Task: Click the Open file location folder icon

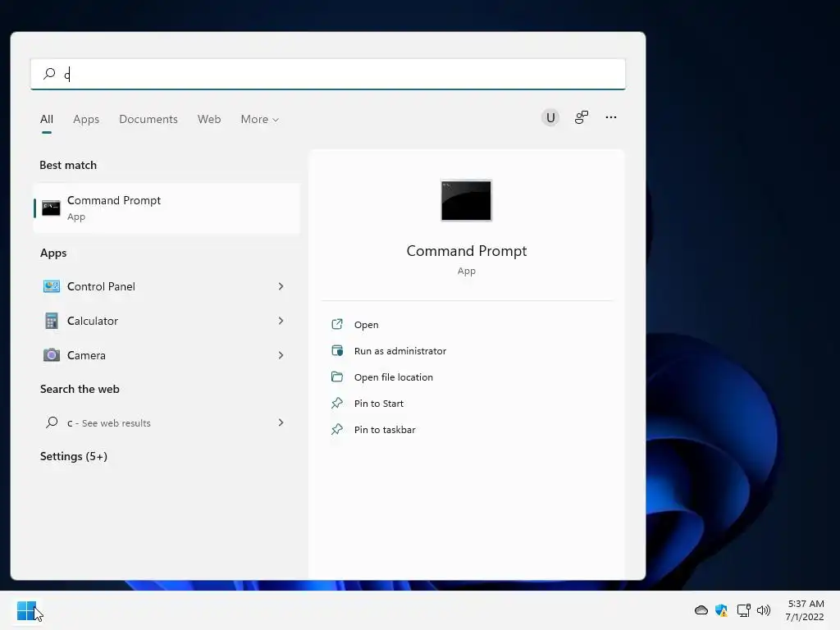Action: [337, 377]
